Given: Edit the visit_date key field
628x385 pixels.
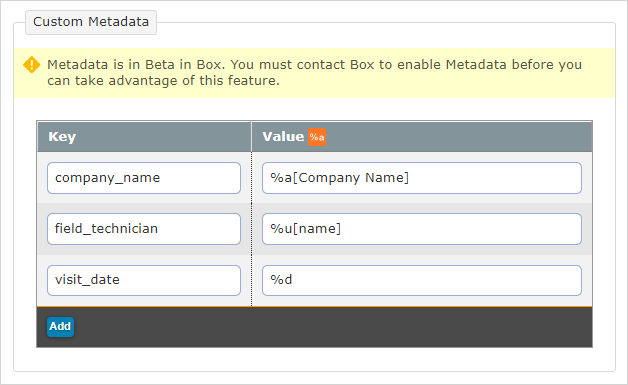Looking at the screenshot, I should point(144,280).
